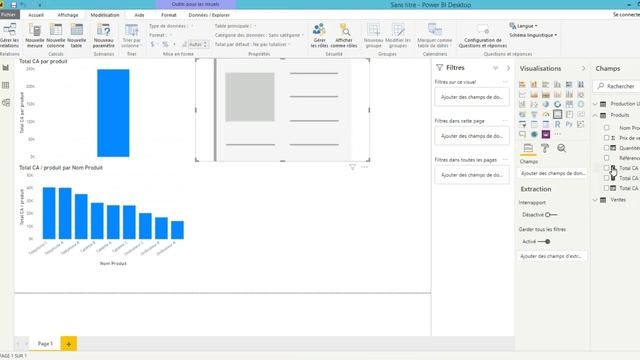Screen dimensions: 640x360
Task: Switch to the Aide ribbon tab
Action: [139, 15]
